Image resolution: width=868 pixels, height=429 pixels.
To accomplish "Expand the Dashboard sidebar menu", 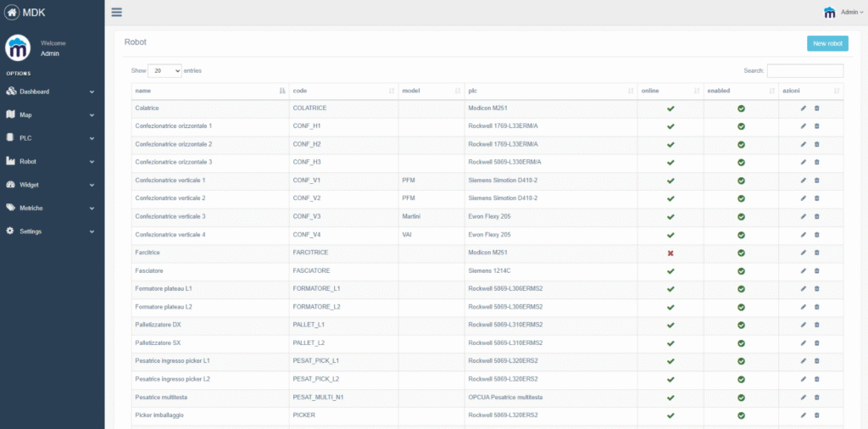I will pos(51,92).
